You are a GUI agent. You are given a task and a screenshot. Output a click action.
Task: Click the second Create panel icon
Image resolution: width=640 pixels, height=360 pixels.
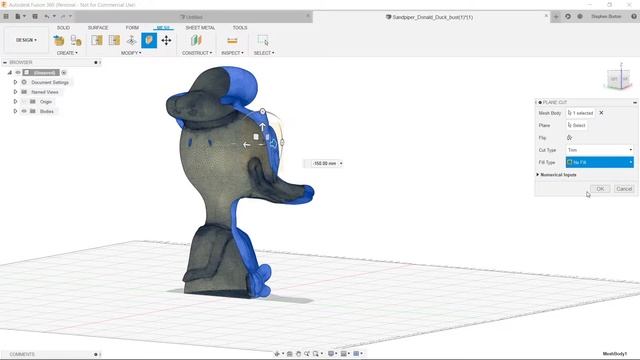tap(76, 40)
